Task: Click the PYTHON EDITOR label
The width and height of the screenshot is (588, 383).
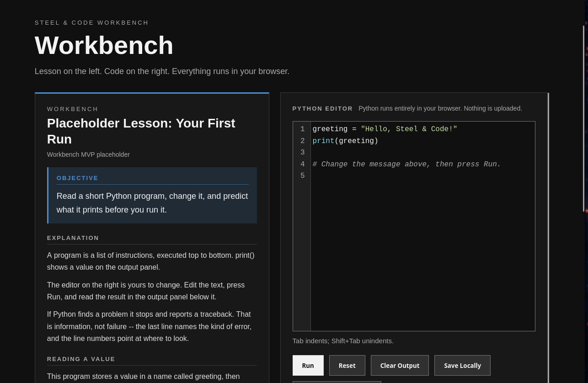Action: pos(322,109)
